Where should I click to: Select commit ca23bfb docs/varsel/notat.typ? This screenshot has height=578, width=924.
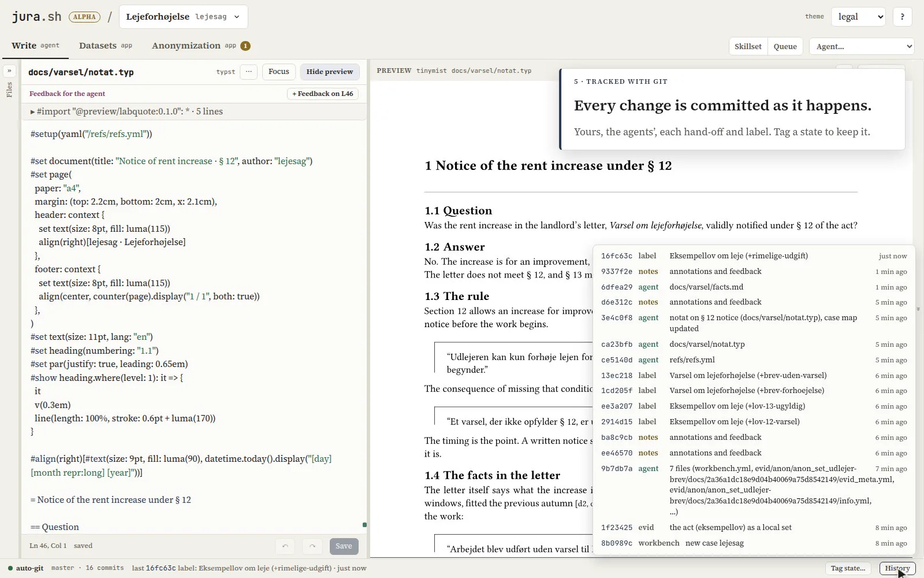754,344
